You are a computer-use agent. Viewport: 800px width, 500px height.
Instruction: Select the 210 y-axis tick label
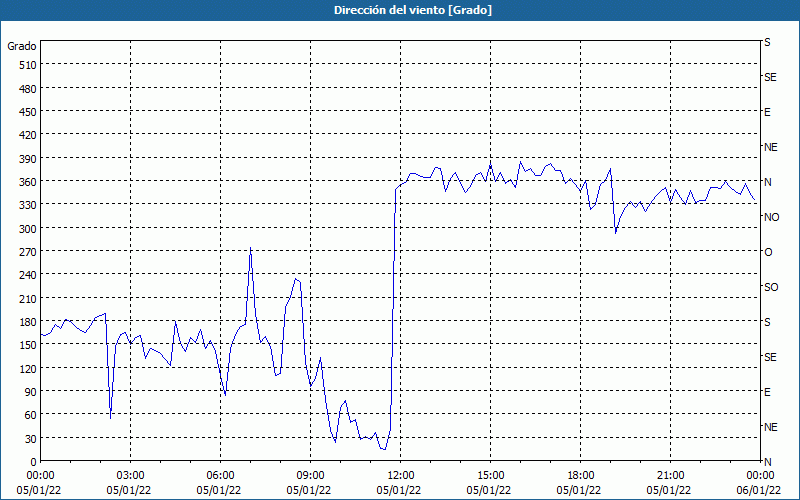(28, 298)
